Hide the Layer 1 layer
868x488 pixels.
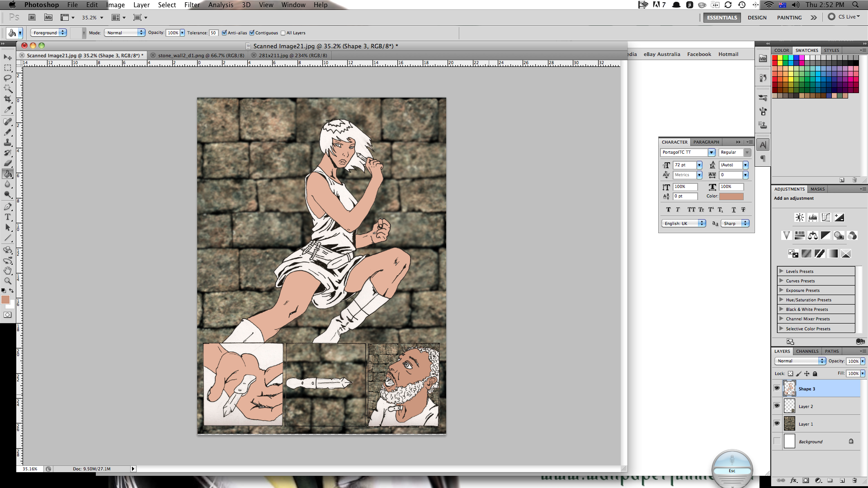[777, 423]
